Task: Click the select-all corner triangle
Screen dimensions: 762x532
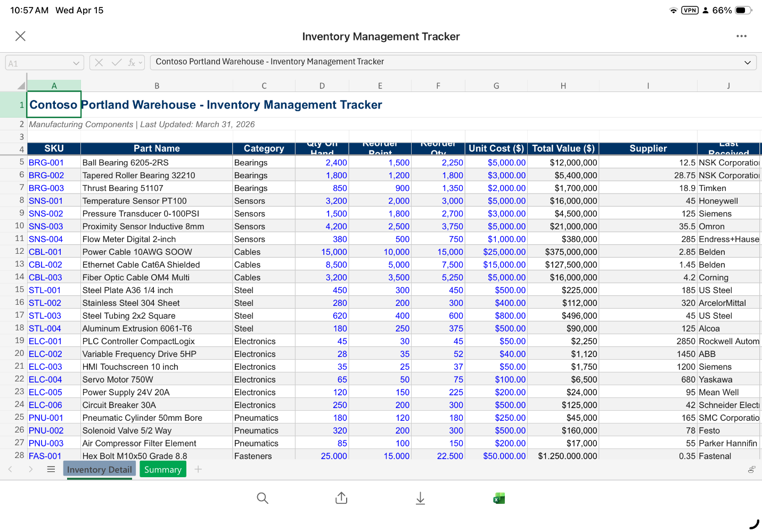Action: (21, 85)
